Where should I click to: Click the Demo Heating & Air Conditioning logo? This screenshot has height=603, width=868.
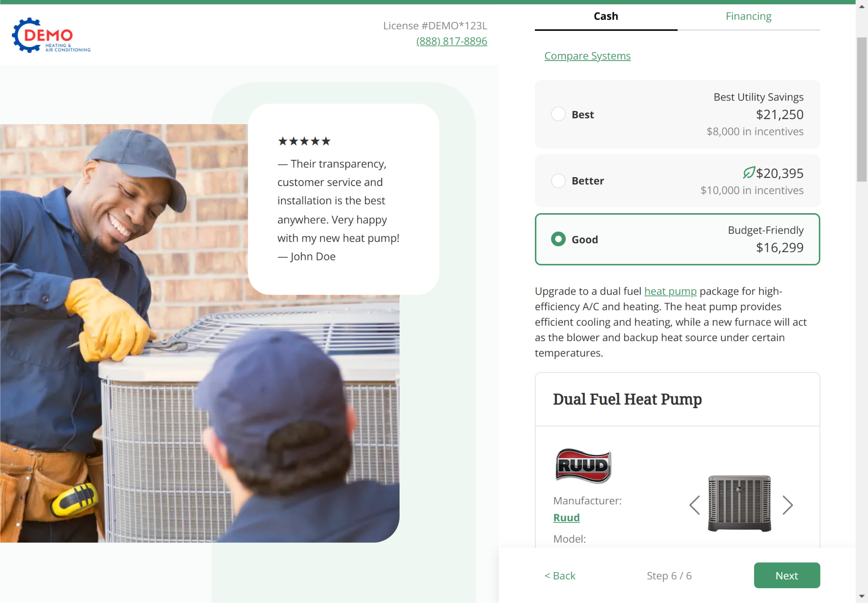point(51,35)
